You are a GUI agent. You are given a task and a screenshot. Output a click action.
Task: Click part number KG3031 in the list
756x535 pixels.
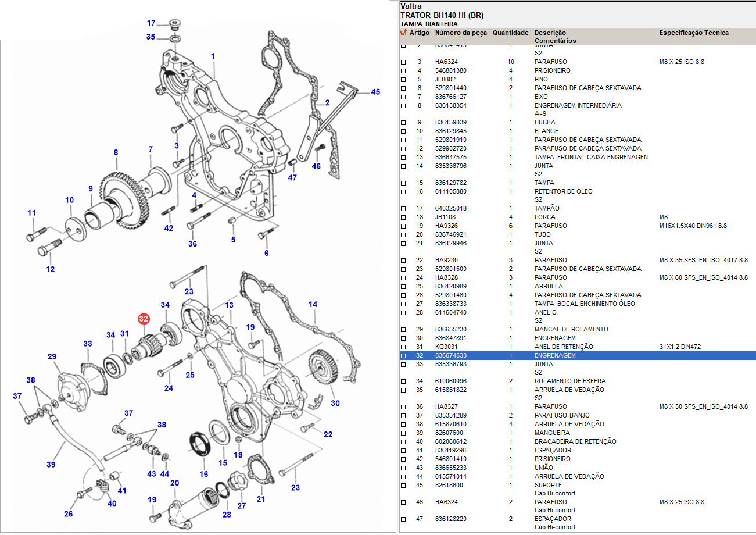click(446, 347)
